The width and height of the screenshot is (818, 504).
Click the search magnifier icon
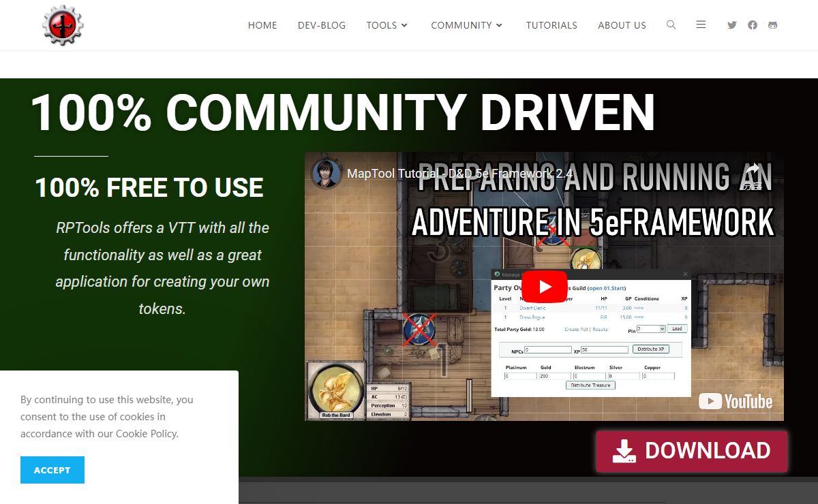[671, 25]
